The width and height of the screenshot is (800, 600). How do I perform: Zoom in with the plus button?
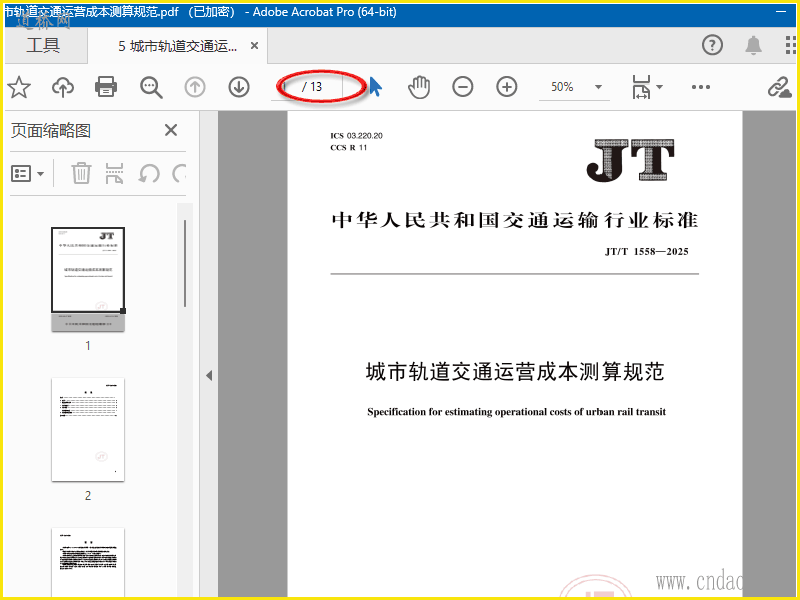pyautogui.click(x=507, y=87)
